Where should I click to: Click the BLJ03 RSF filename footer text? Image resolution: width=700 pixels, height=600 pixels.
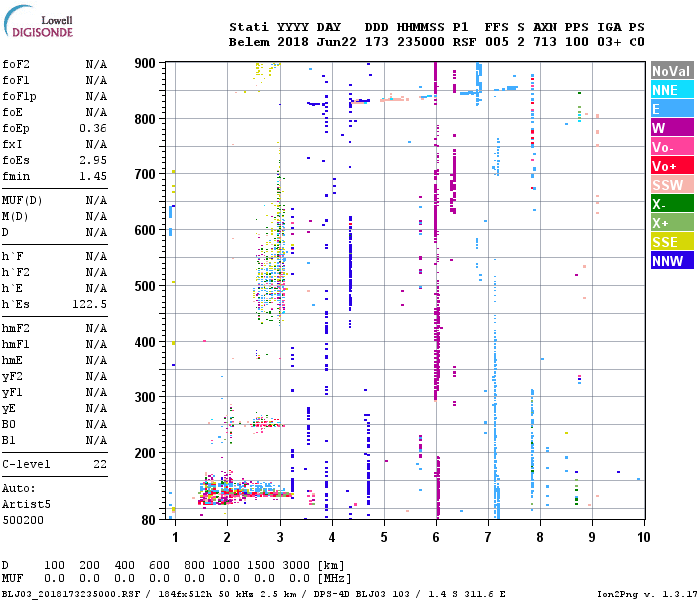(71, 594)
